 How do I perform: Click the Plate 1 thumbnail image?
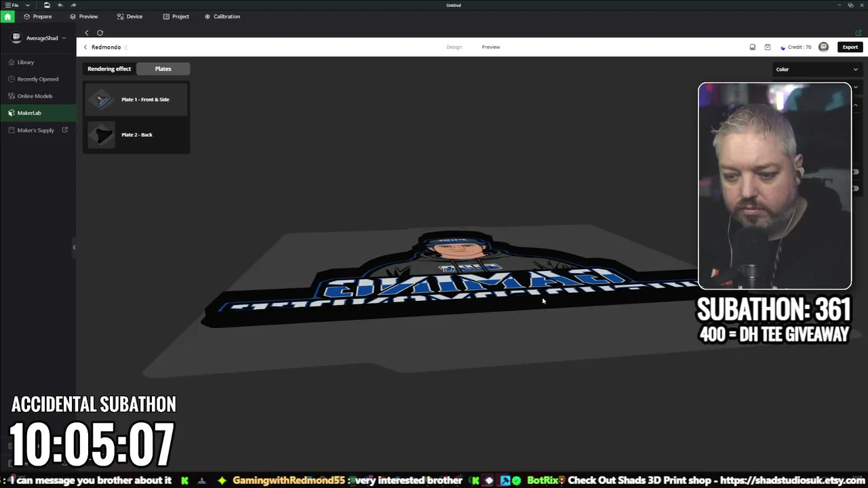pyautogui.click(x=102, y=100)
